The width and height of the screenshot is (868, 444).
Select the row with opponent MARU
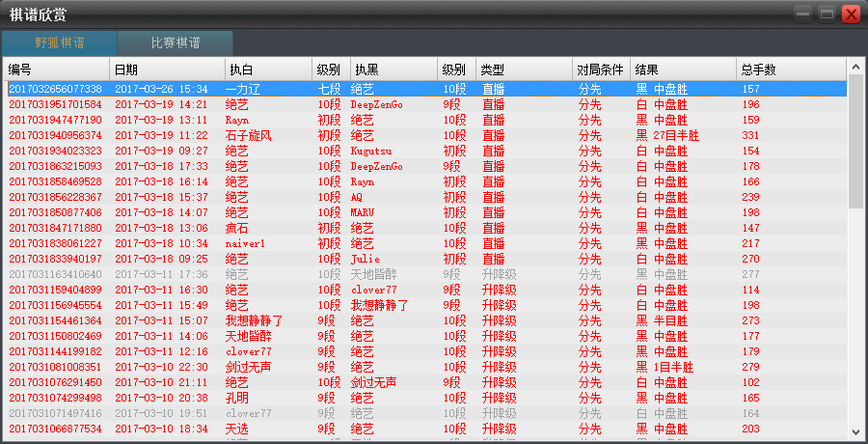click(x=427, y=212)
